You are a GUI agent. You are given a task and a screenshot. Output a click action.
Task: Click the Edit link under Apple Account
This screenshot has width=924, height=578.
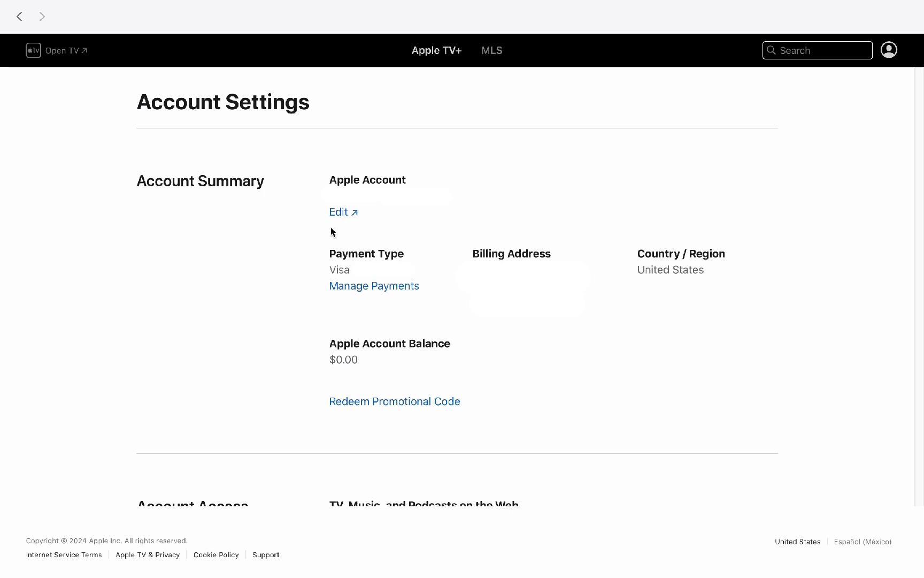coord(338,212)
